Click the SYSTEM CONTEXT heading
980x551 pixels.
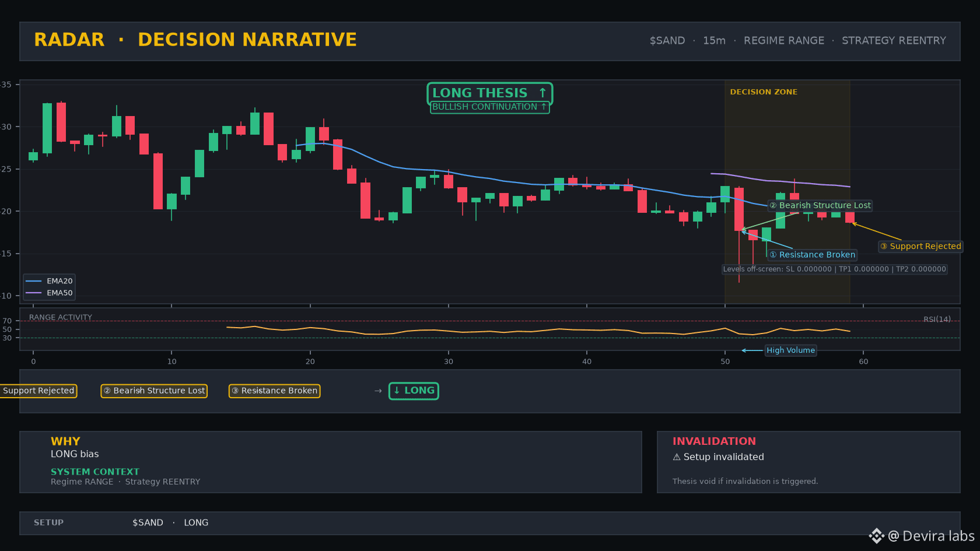(95, 472)
